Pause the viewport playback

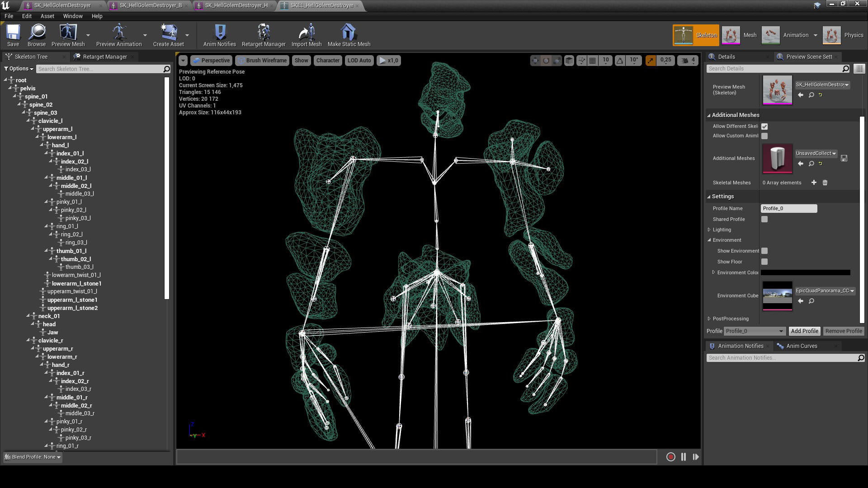tap(683, 457)
